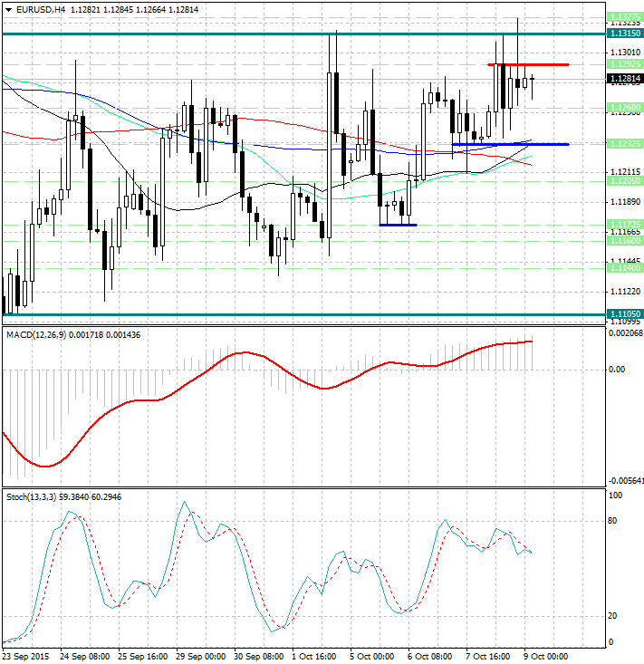
Task: Click the 1.10500 teal support price label
Action: point(626,314)
